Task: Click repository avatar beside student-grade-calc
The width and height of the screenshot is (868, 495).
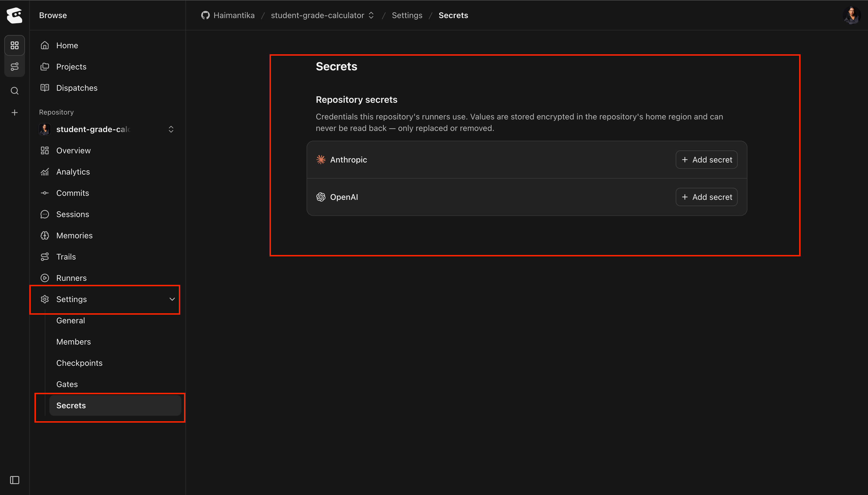Action: click(x=45, y=129)
